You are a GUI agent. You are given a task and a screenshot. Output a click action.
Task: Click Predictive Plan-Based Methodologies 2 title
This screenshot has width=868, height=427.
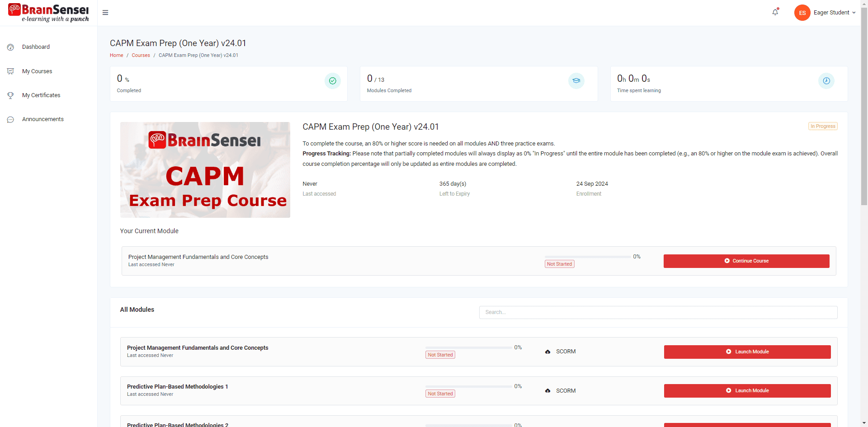tap(178, 424)
